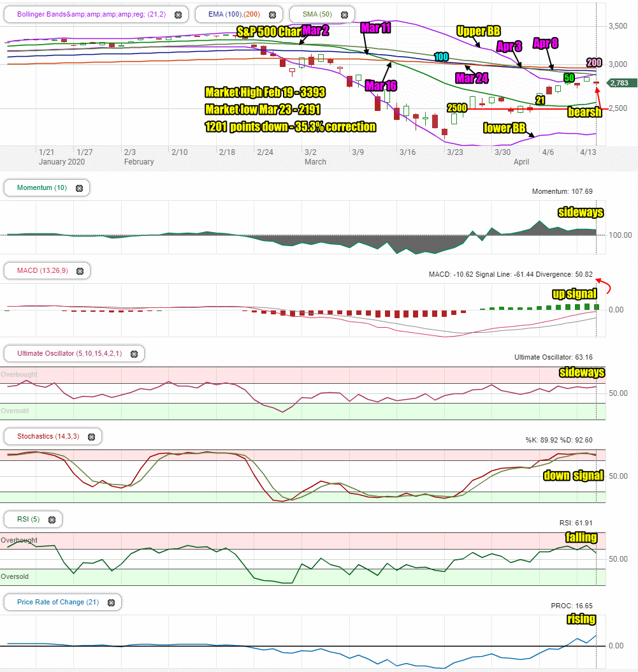Remove the Ultimate Oscillator indicator
The height and width of the screenshot is (672, 638).
click(x=134, y=354)
